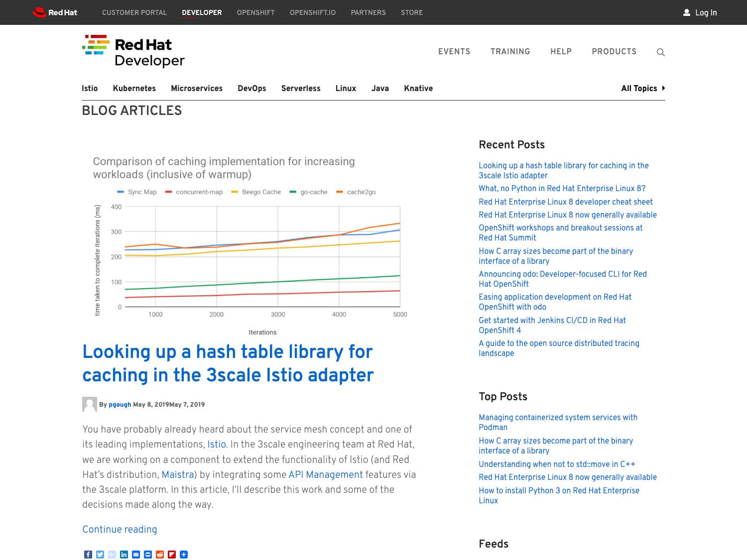747x560 pixels.
Task: Click the Red Hat logo in top bar
Action: click(x=55, y=12)
